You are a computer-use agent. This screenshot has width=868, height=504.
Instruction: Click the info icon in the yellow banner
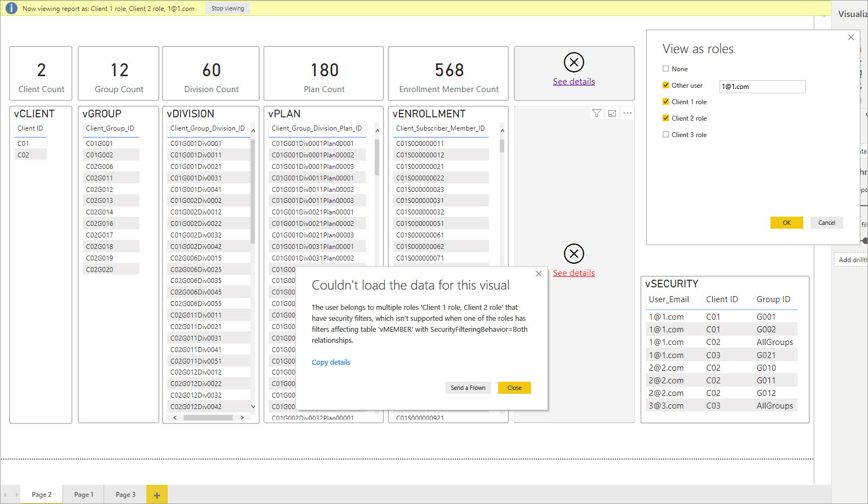point(12,8)
